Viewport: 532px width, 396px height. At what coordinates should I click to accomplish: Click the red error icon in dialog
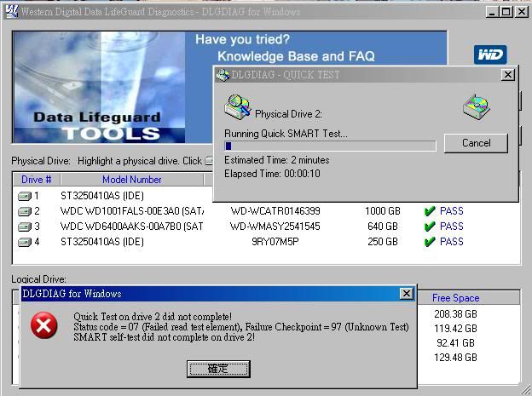click(43, 325)
